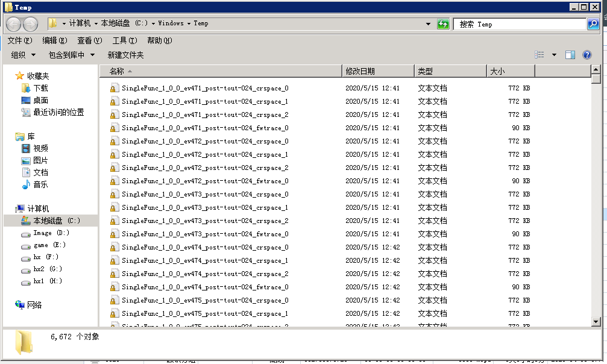This screenshot has width=607, height=364.
Task: Open the Organize (组织) dropdown
Action: pyautogui.click(x=24, y=55)
